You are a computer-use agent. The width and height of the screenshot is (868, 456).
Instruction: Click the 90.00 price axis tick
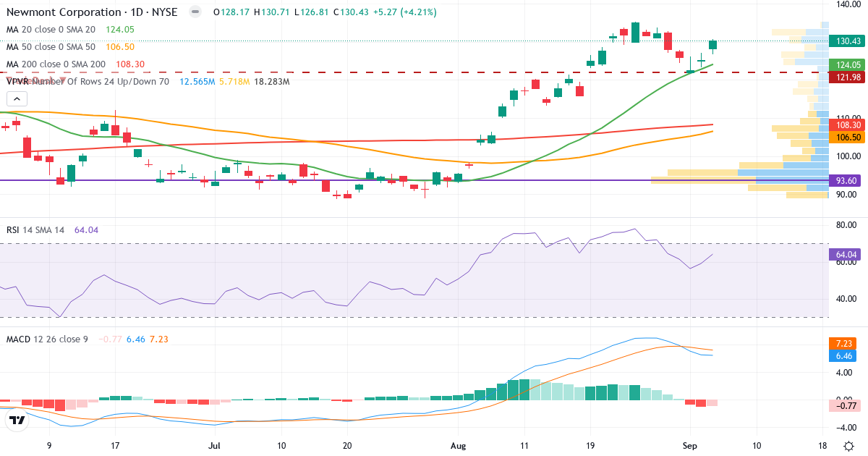pos(848,194)
